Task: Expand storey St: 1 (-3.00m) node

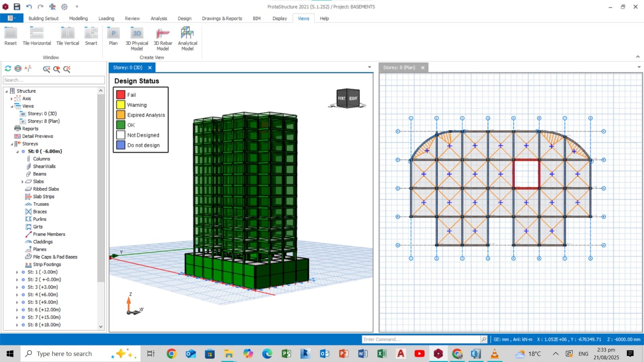Action: click(x=17, y=272)
